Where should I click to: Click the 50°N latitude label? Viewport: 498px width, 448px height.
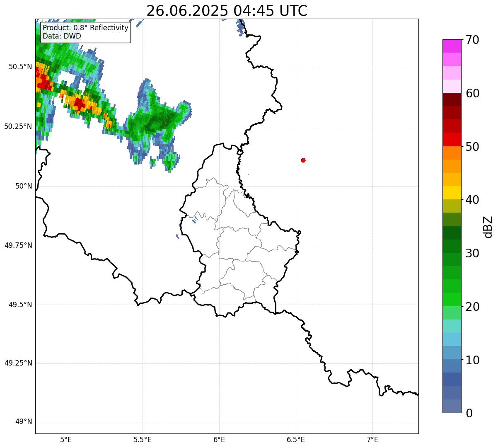[24, 186]
